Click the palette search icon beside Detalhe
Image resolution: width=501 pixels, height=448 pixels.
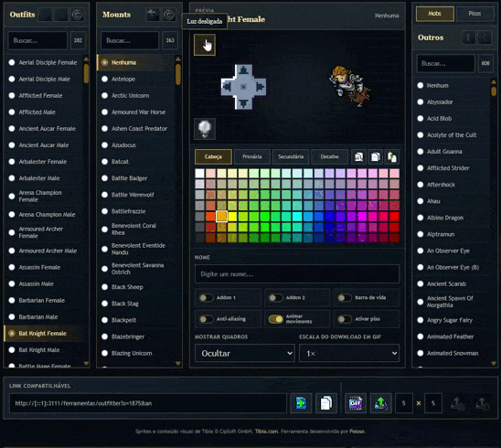pos(358,156)
